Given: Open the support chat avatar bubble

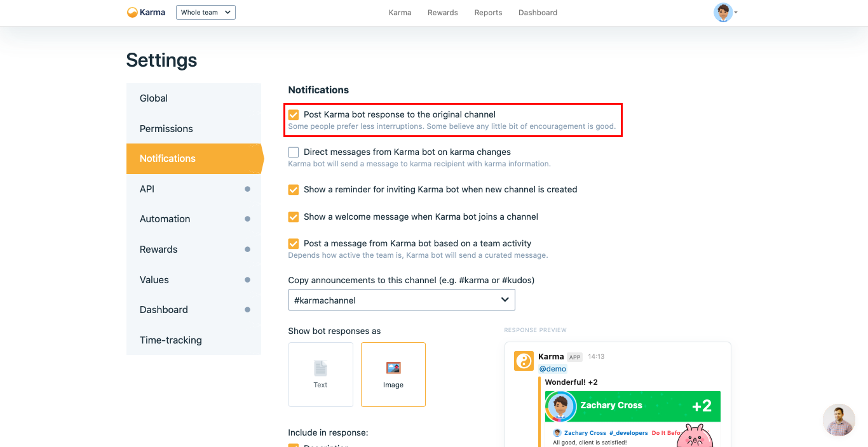Looking at the screenshot, I should click(839, 420).
